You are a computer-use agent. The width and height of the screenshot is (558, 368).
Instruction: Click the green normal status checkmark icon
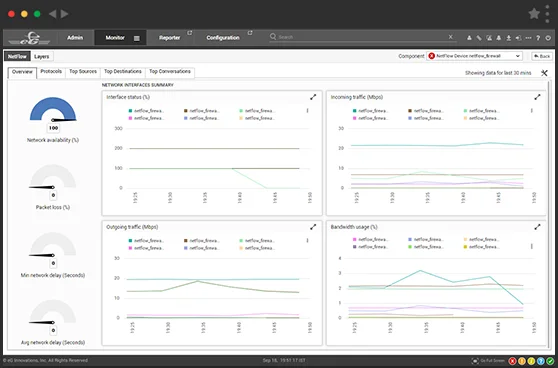coord(550,361)
